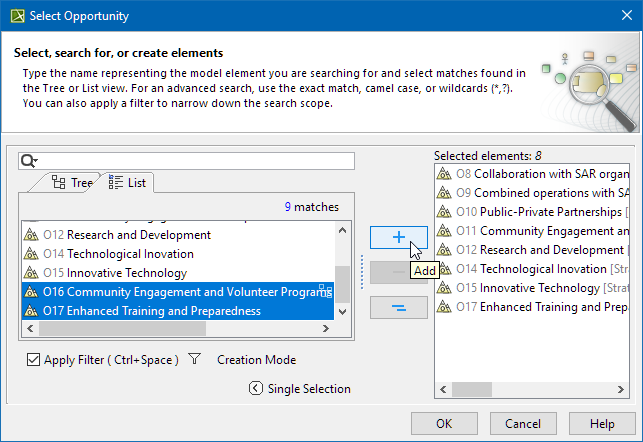Click the opportunity icon beside O14 in results list
The image size is (643, 442).
(32, 254)
